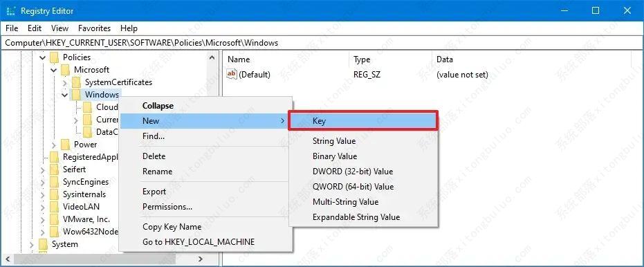
Task: Expand the SystemCertificates node
Action: click(x=65, y=82)
